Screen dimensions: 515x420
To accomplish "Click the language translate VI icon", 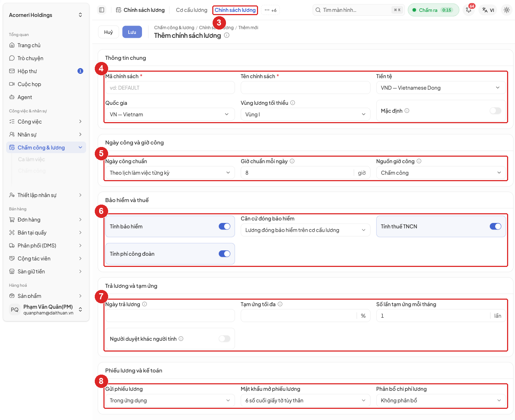I will tap(488, 10).
